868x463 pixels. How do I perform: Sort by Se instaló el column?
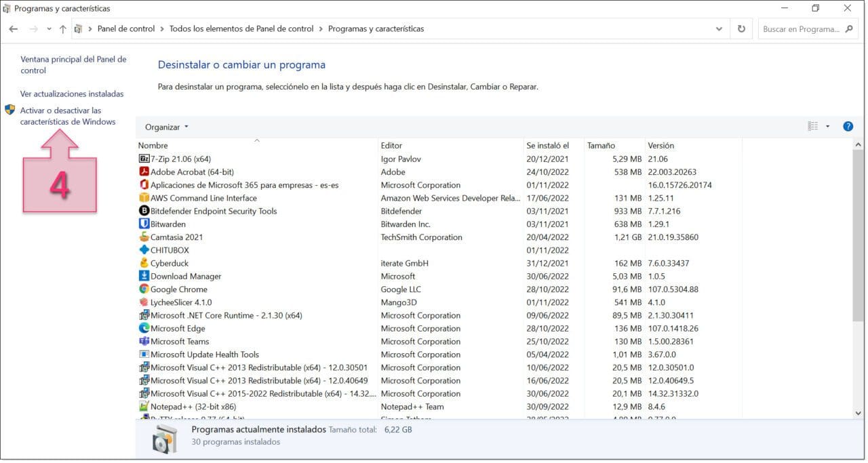554,145
